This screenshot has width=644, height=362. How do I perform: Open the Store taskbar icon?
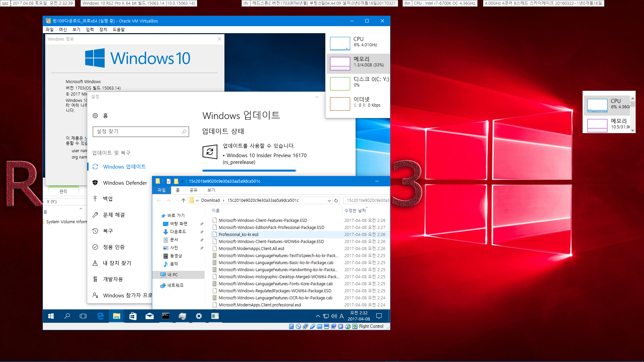click(133, 316)
